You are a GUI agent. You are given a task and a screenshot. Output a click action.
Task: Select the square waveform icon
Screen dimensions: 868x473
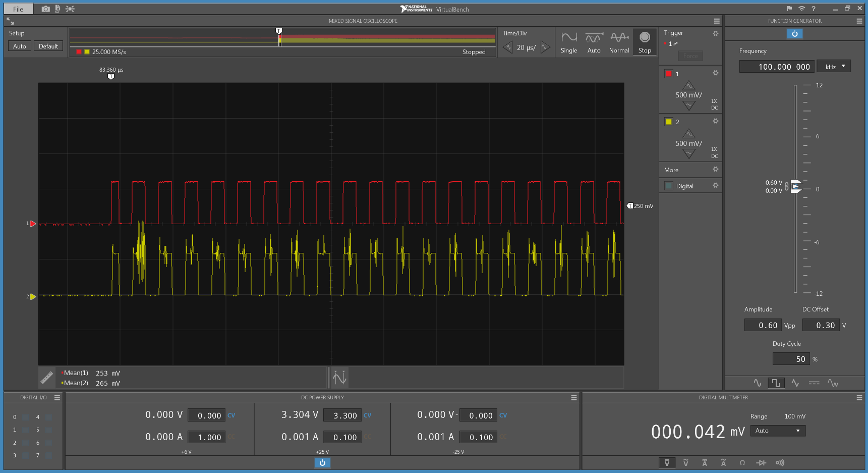[x=776, y=383]
